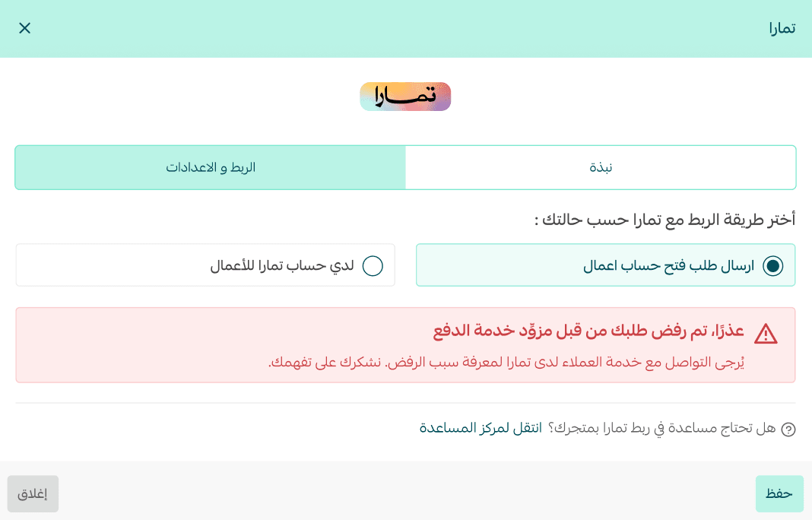Switch to the نبذة tab
This screenshot has width=812, height=520.
[x=601, y=167]
